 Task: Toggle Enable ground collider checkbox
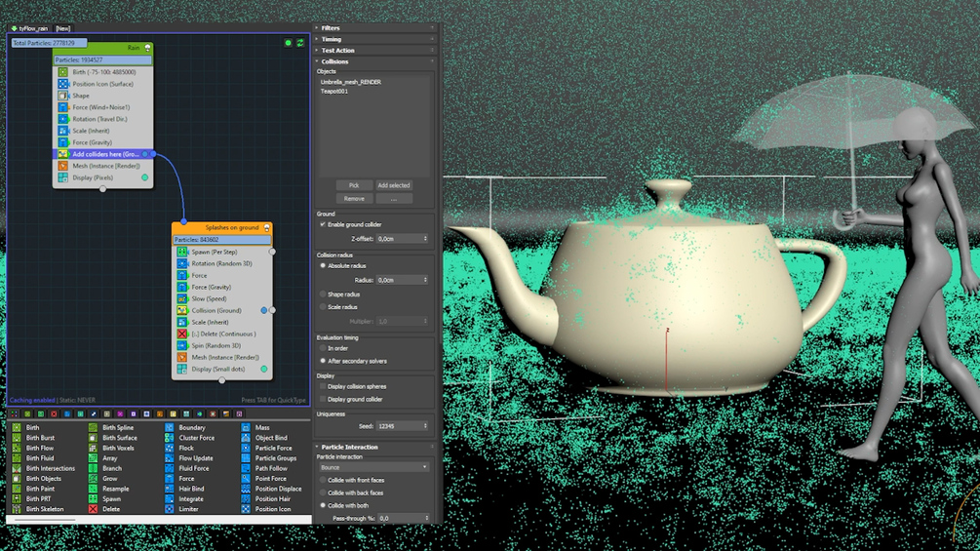point(323,224)
